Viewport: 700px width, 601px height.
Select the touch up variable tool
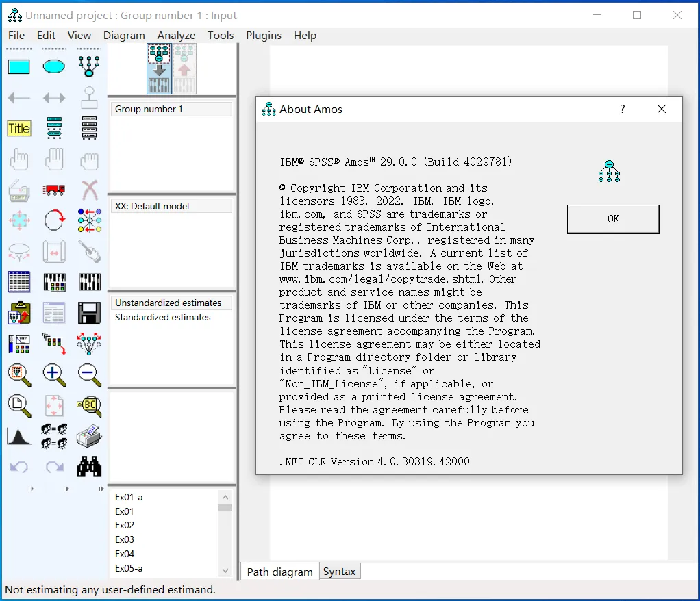click(89, 251)
